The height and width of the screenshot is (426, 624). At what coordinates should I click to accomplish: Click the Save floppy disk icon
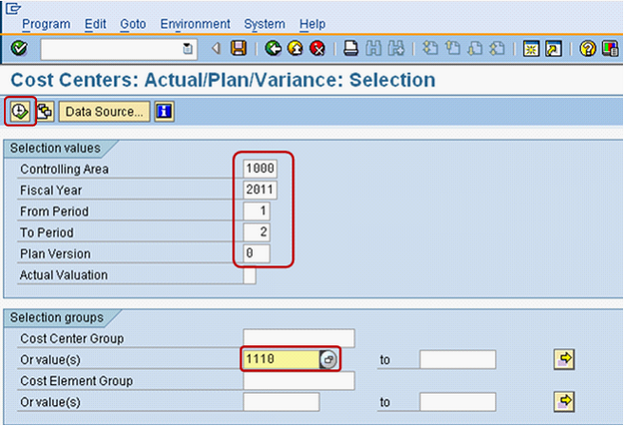pyautogui.click(x=238, y=48)
